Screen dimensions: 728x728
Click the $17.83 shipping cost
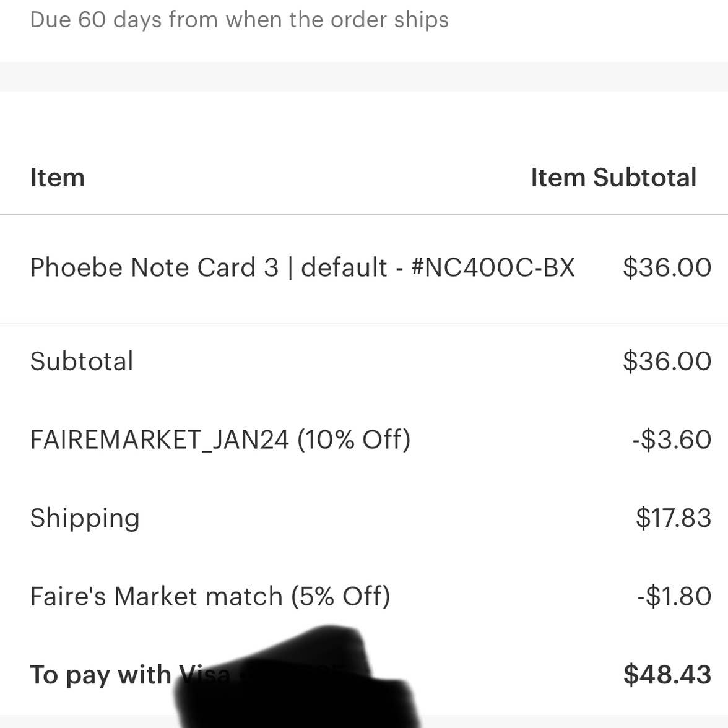point(673,518)
